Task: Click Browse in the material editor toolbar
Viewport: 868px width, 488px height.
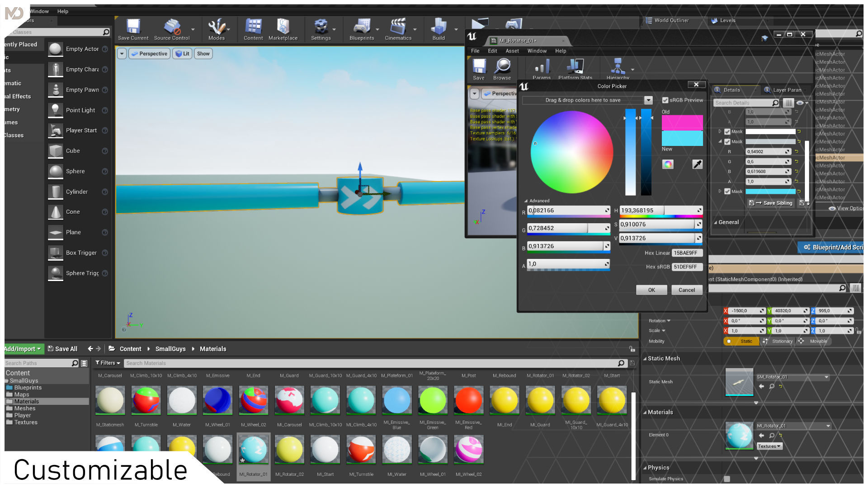Action: [x=502, y=68]
